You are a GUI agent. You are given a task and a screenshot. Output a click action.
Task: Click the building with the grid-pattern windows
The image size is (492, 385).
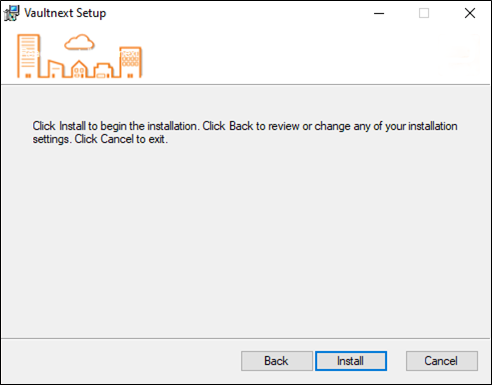(130, 62)
